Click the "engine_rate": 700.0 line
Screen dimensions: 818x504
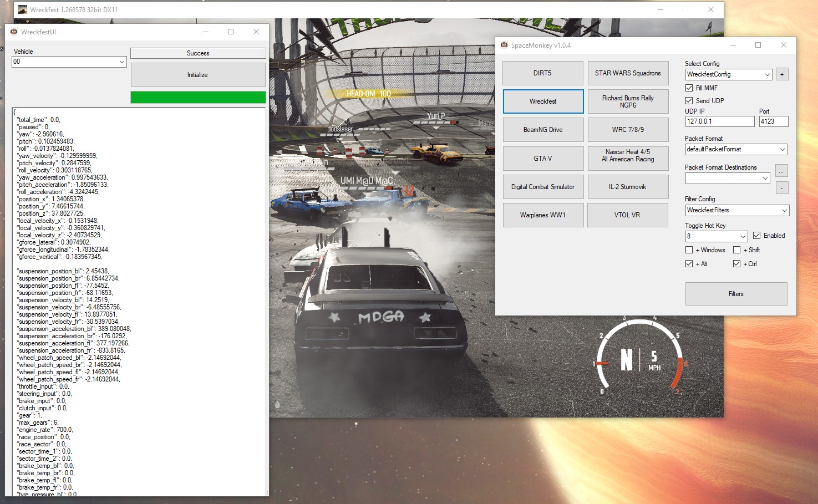(x=45, y=430)
